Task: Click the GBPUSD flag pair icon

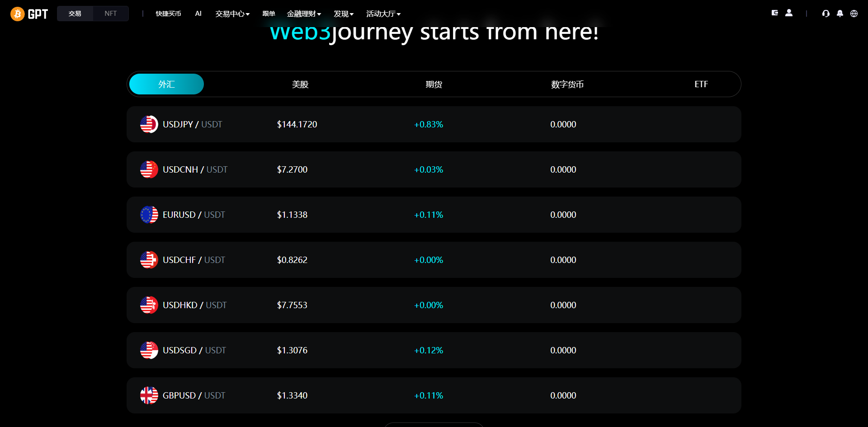Action: (x=149, y=395)
